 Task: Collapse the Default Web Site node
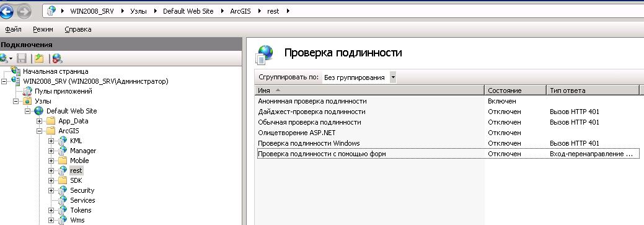click(27, 112)
